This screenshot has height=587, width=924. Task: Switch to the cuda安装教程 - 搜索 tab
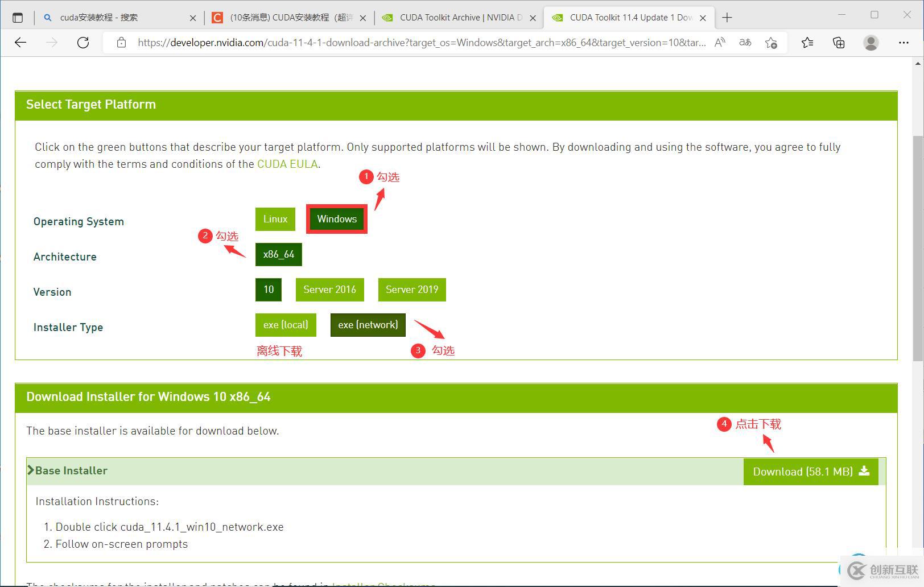118,18
